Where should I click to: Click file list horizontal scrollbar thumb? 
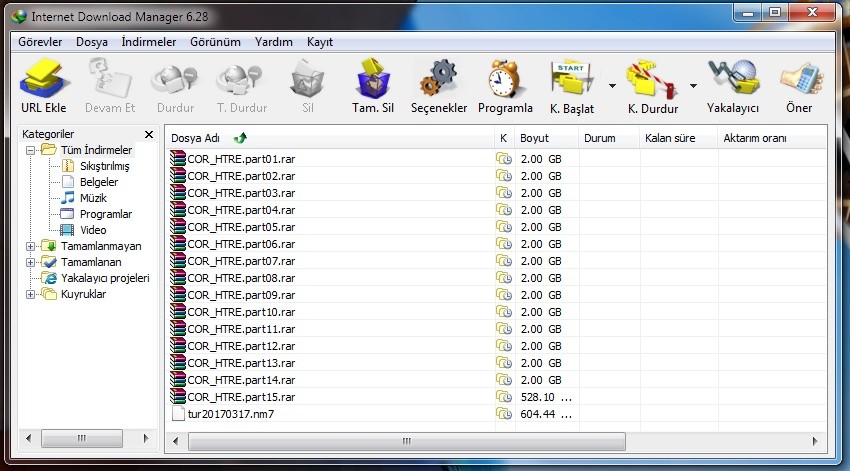[407, 441]
